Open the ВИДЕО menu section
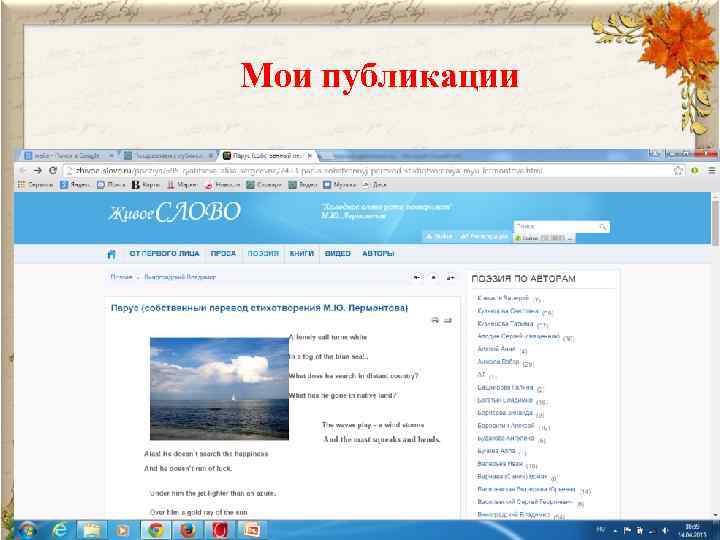 coord(338,253)
